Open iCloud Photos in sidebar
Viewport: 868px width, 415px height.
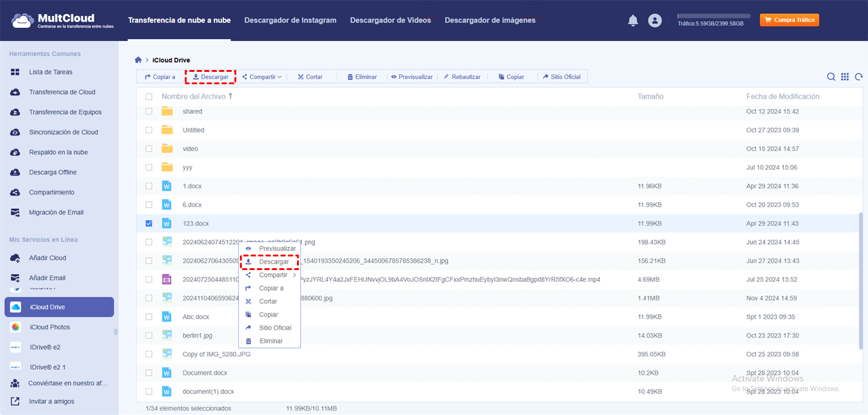pyautogui.click(x=50, y=327)
